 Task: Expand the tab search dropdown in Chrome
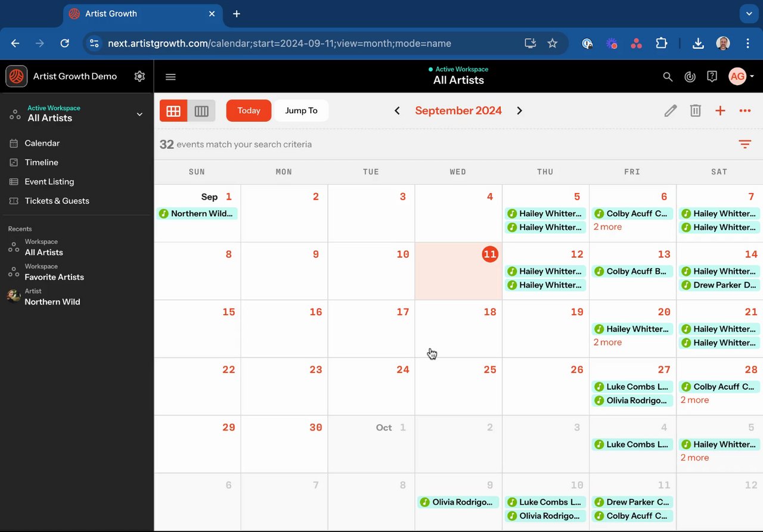click(x=749, y=13)
